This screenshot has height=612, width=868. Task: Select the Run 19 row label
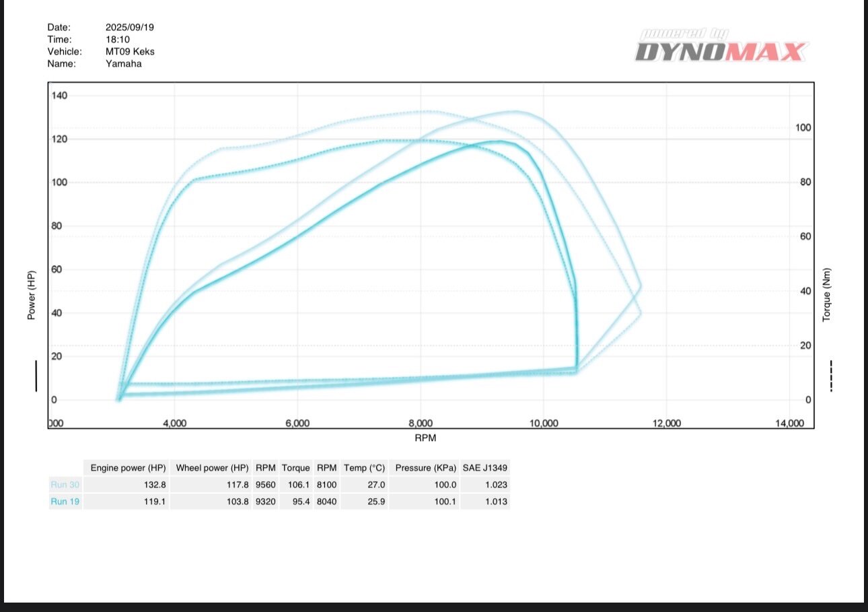pos(65,502)
